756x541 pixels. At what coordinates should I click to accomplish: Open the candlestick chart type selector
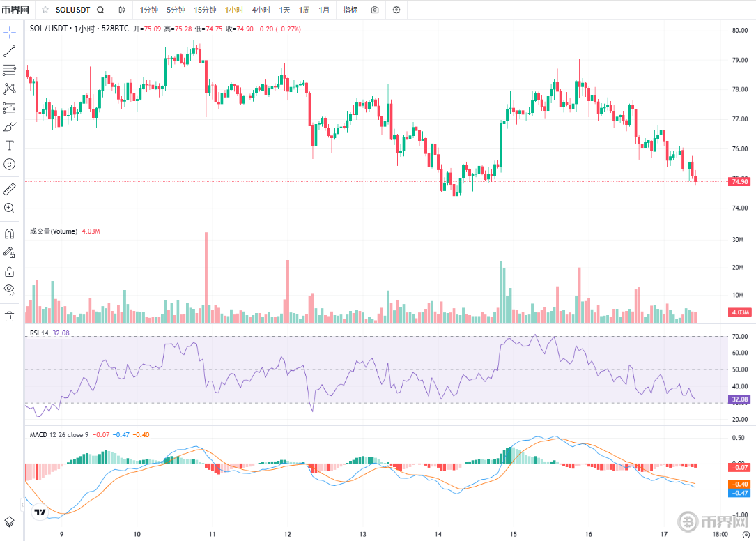coord(122,10)
